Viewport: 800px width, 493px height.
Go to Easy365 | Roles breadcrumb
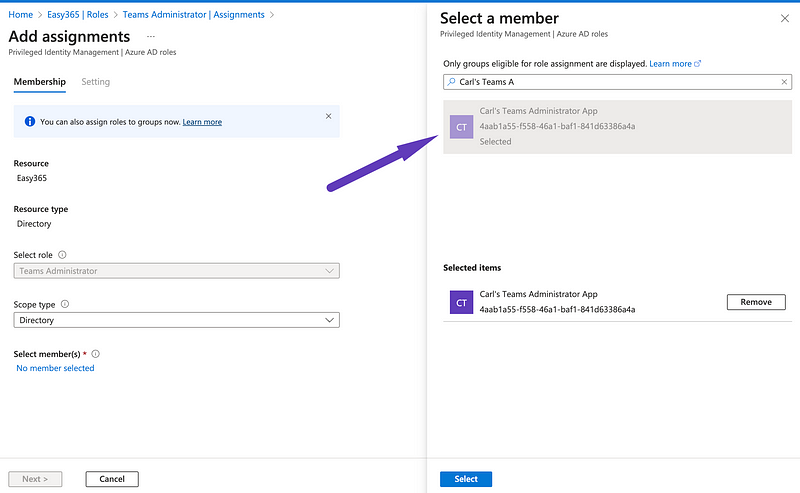point(78,15)
